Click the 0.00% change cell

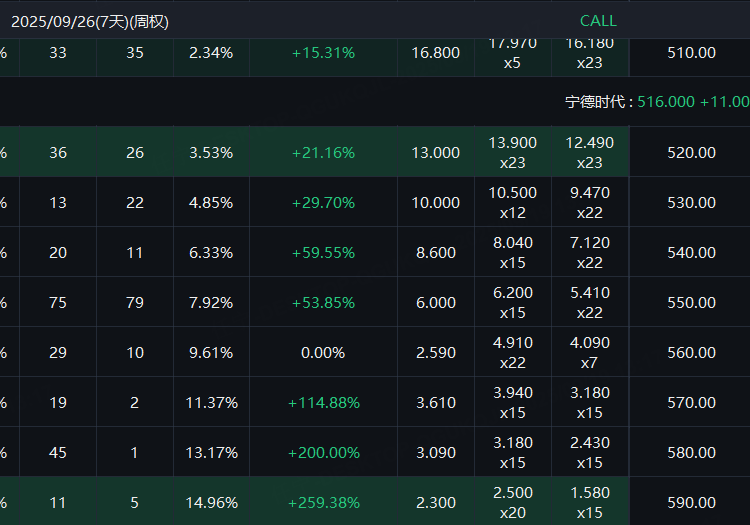click(323, 353)
